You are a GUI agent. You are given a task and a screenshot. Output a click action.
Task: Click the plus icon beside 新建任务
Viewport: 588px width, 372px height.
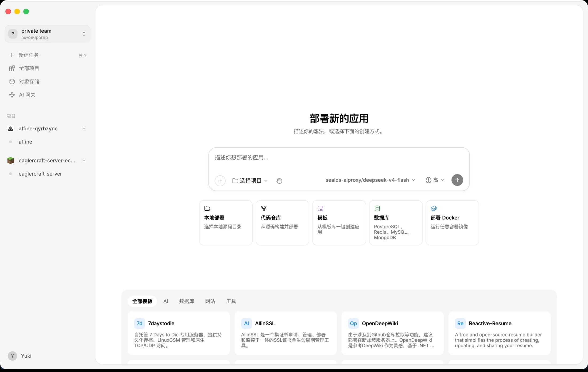[11, 55]
